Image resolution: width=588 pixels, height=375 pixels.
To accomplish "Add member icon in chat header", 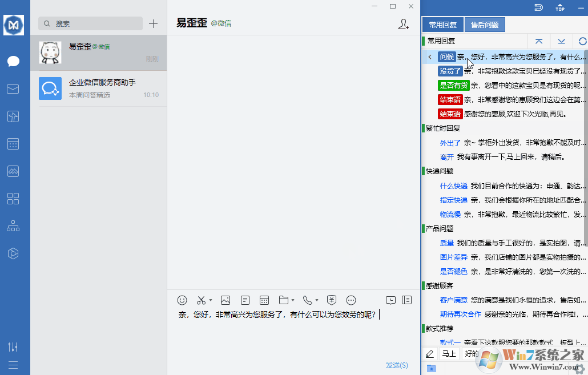I will tap(403, 24).
